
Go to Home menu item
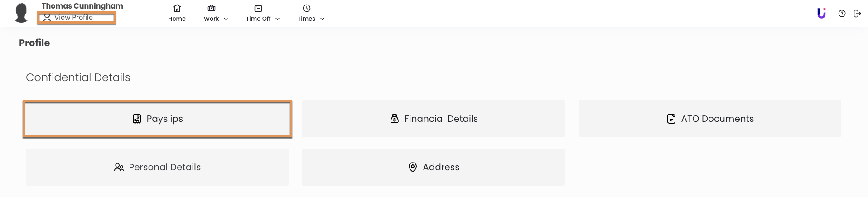[x=177, y=19]
